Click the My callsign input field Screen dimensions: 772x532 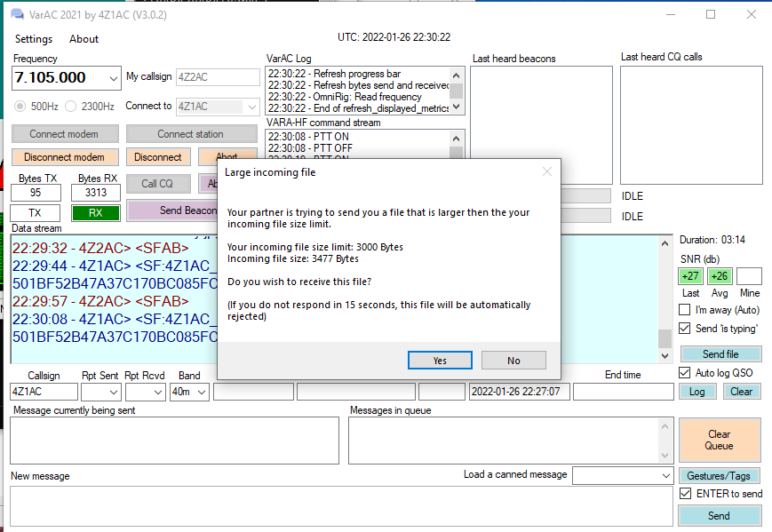tap(218, 77)
